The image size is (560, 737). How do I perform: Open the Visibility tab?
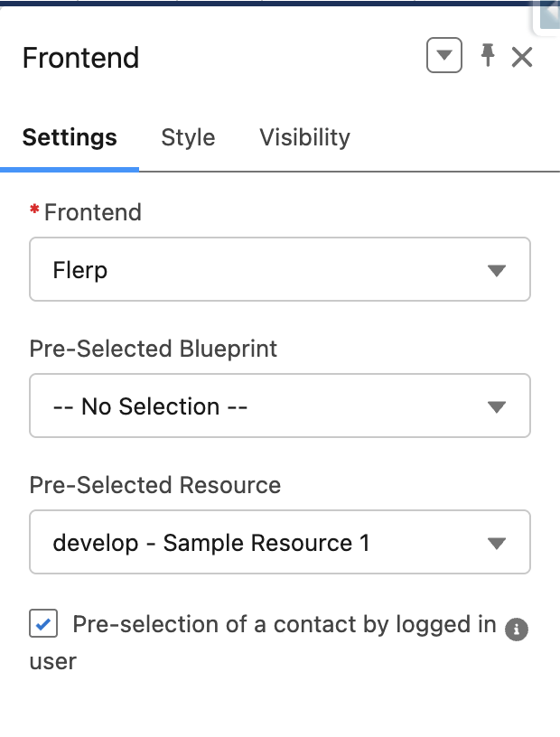click(x=304, y=137)
